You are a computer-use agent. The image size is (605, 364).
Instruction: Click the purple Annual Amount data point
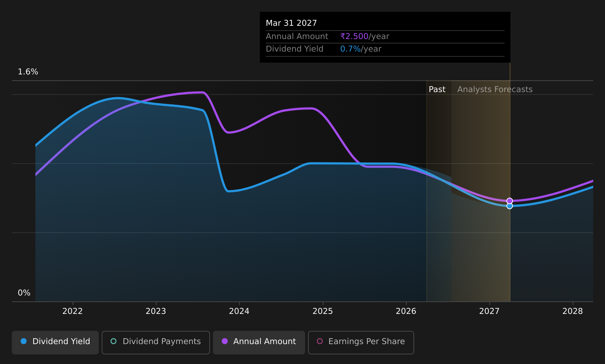click(x=510, y=201)
